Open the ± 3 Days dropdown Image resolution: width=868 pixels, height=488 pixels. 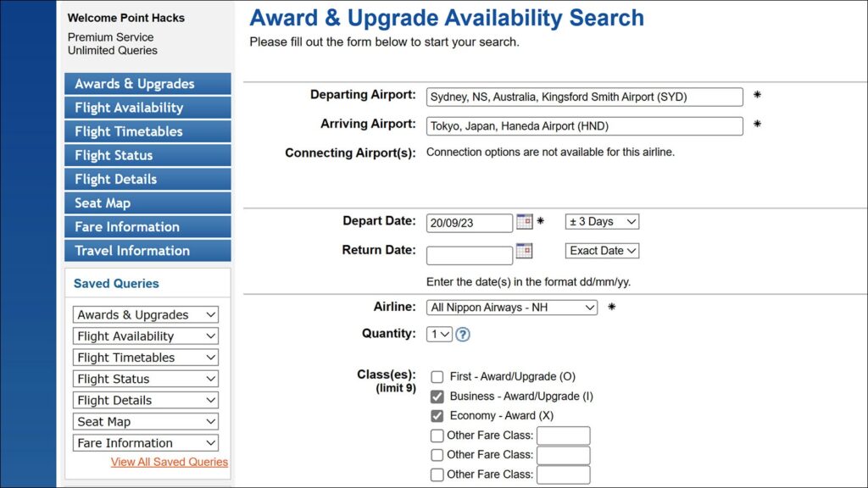[x=601, y=221]
